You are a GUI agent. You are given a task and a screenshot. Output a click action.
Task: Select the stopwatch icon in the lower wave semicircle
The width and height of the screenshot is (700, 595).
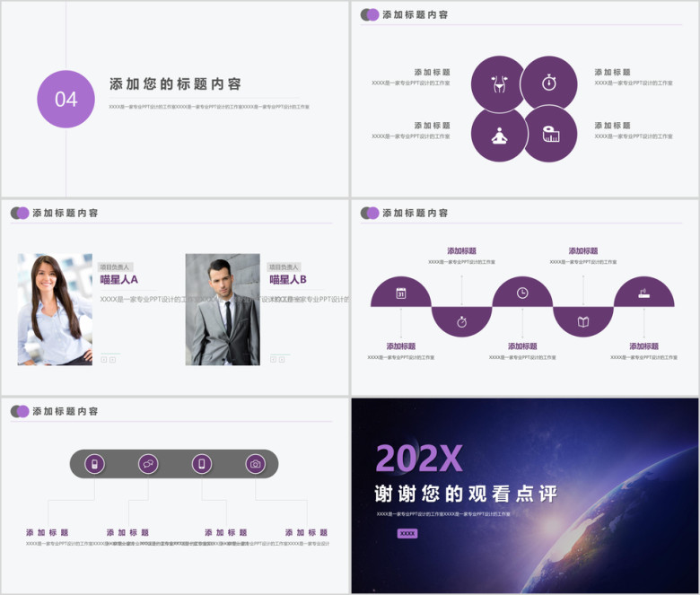461,322
